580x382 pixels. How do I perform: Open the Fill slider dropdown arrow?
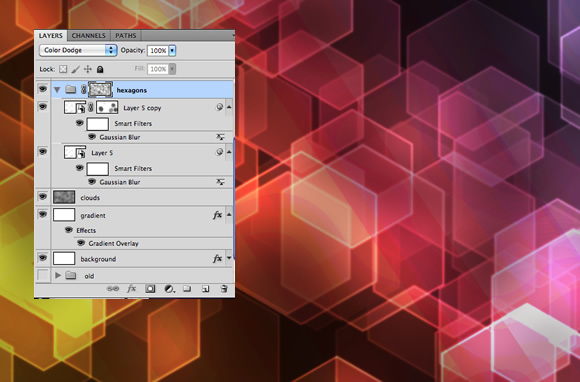point(172,69)
